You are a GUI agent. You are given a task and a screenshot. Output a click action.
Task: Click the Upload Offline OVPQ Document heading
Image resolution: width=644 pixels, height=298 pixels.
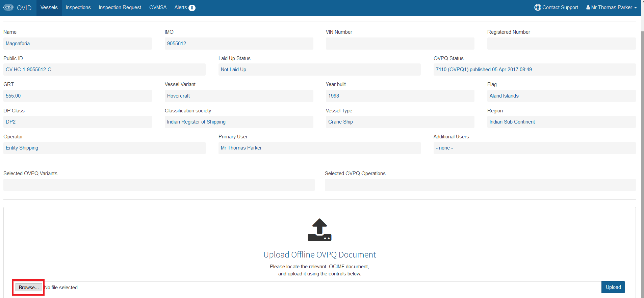[x=319, y=254]
